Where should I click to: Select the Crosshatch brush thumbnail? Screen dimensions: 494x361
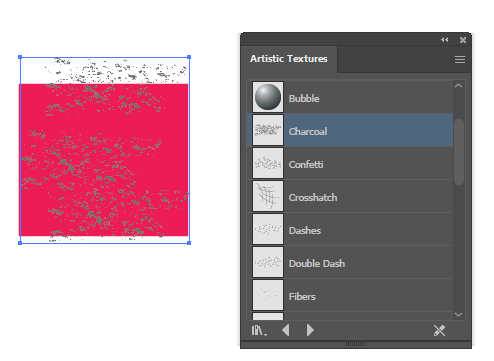[268, 196]
